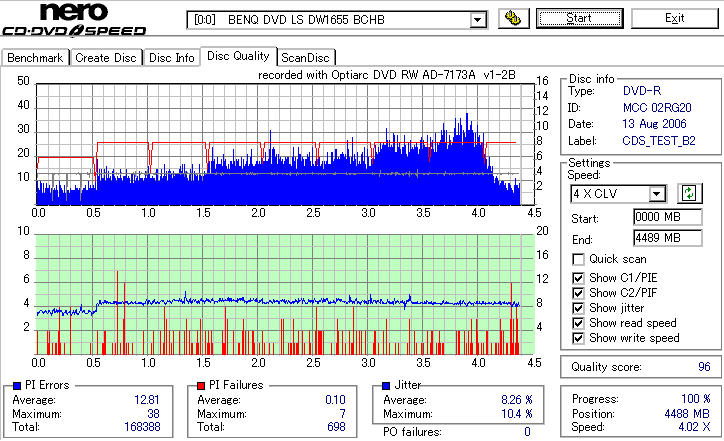Click the PO failures value 0
Viewport: 724px width, 441px height.
(x=527, y=432)
